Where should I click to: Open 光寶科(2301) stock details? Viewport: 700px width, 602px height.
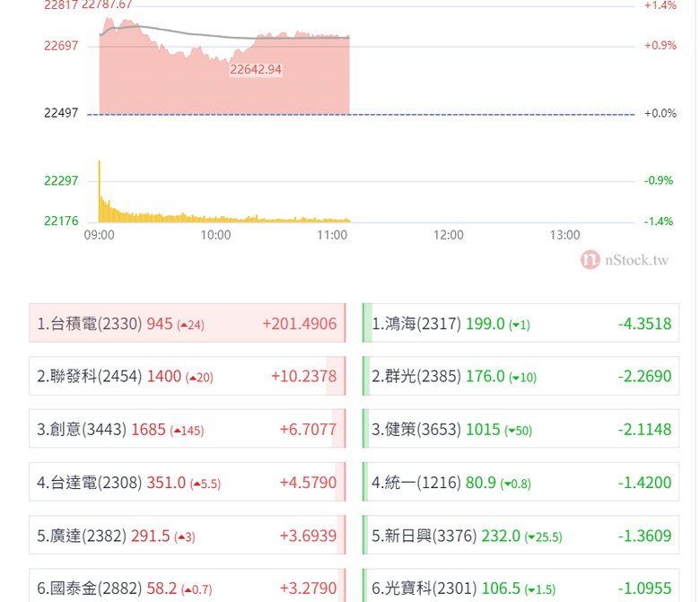pos(521,586)
